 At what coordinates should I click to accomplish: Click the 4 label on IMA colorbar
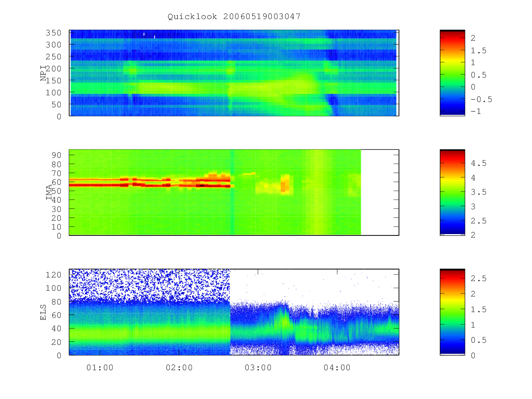tap(473, 178)
